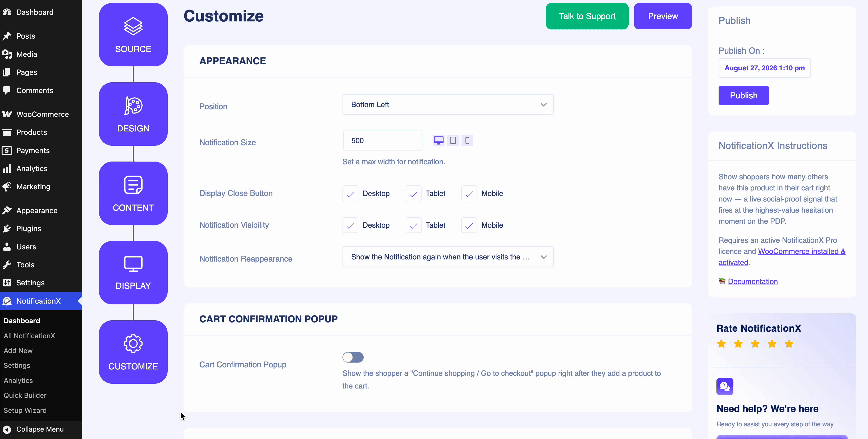Open NotificationX Settings submenu
Screen dimensions: 868x439
click(17, 365)
